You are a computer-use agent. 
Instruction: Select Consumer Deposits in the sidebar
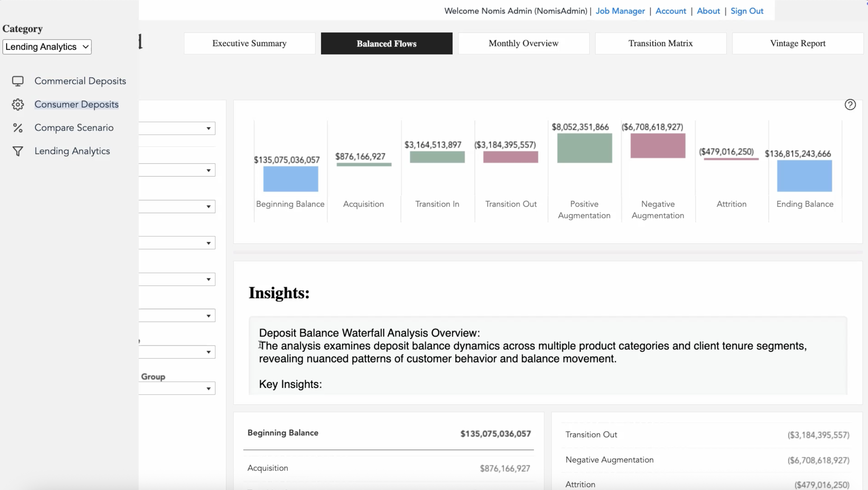tap(77, 104)
